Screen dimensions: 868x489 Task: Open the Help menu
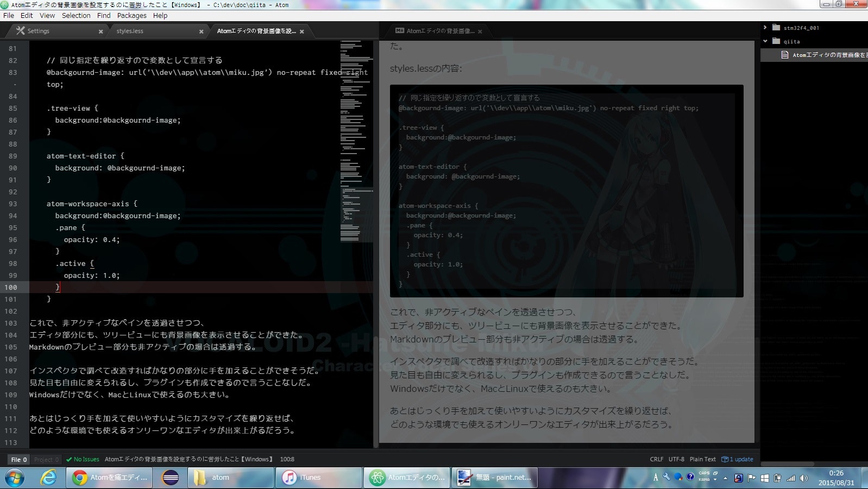pos(160,16)
